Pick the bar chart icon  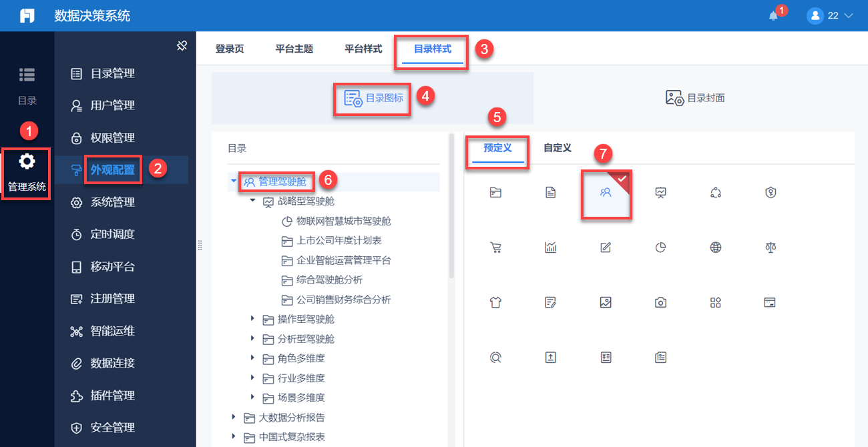pyautogui.click(x=550, y=248)
